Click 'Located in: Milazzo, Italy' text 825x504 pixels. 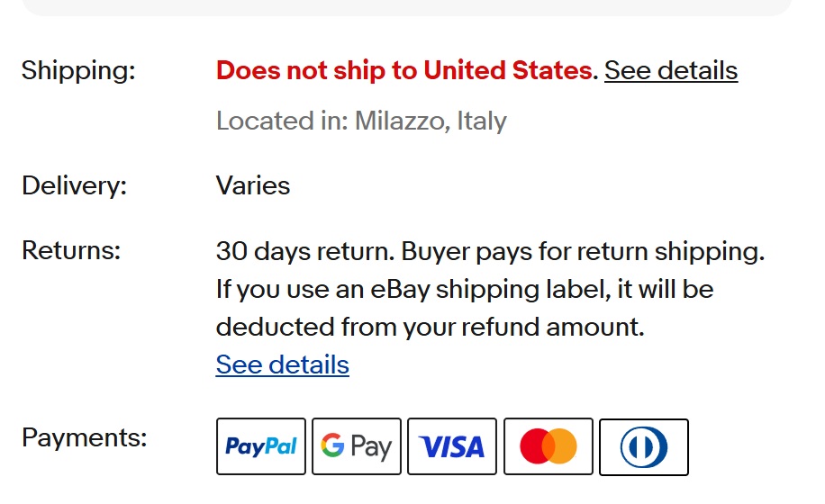point(361,121)
